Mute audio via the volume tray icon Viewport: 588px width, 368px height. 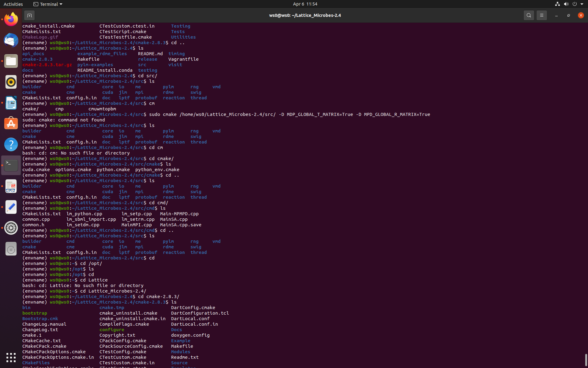coord(566,4)
